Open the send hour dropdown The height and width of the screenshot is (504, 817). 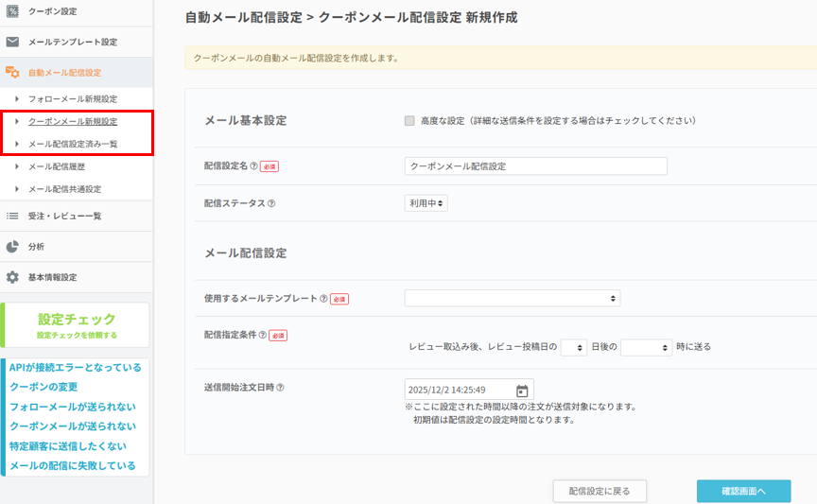(x=647, y=347)
